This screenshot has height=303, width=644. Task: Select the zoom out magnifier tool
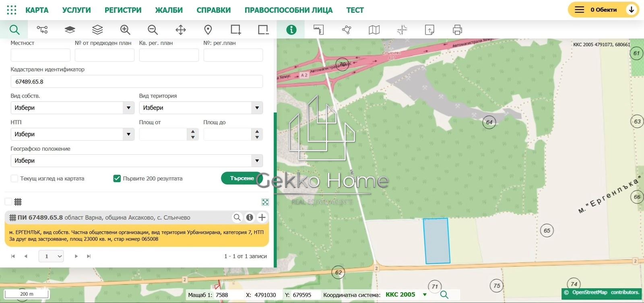point(153,30)
